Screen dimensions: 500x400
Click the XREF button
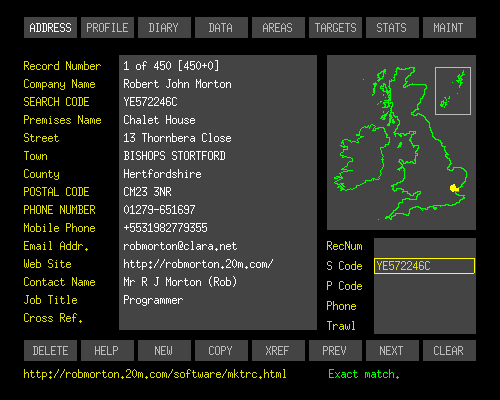(x=278, y=350)
